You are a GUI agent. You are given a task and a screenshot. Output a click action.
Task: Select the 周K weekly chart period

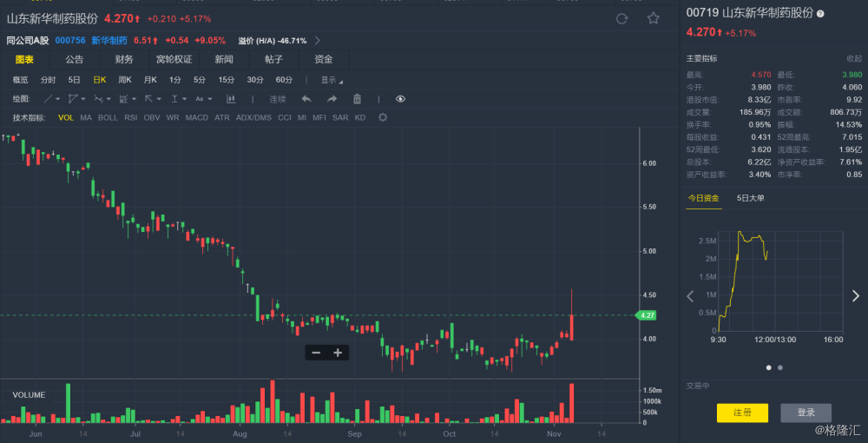pyautogui.click(x=124, y=79)
